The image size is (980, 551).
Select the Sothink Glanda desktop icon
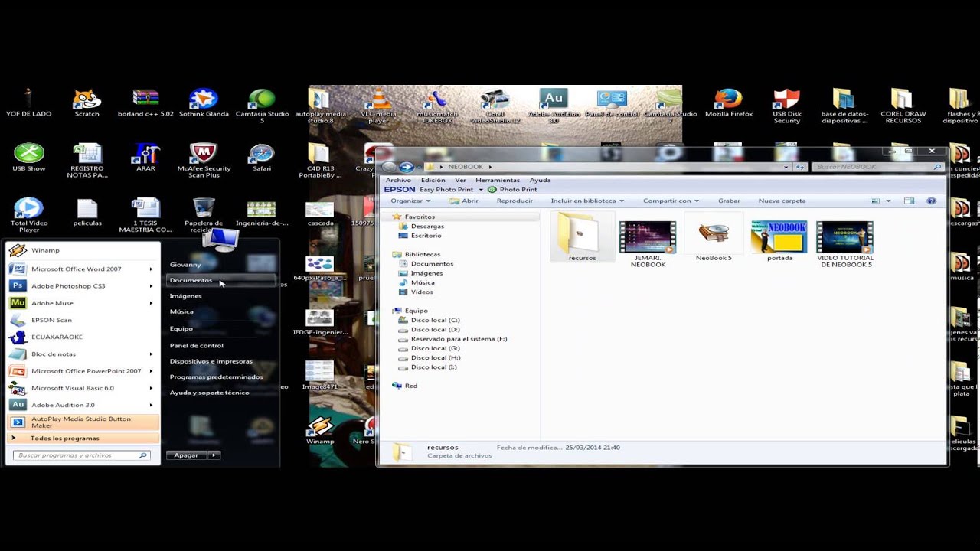coord(204,104)
